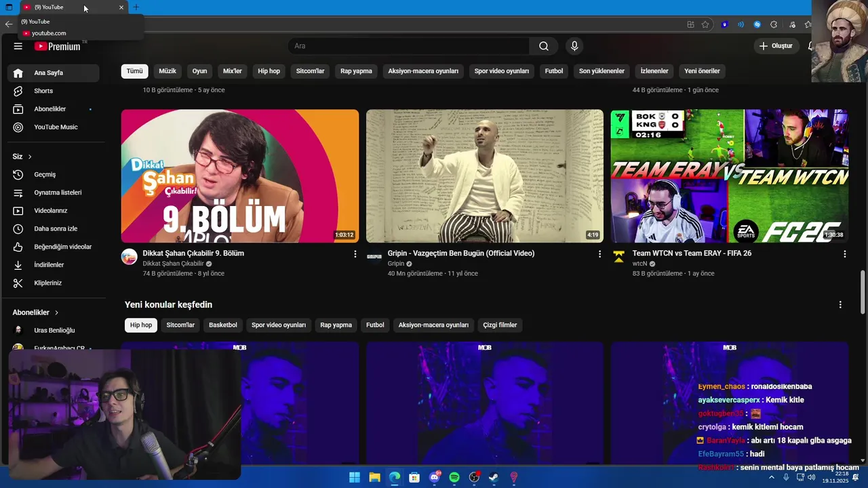Open Shorts from the sidebar
Viewport: 868px width, 488px height.
click(x=54, y=91)
